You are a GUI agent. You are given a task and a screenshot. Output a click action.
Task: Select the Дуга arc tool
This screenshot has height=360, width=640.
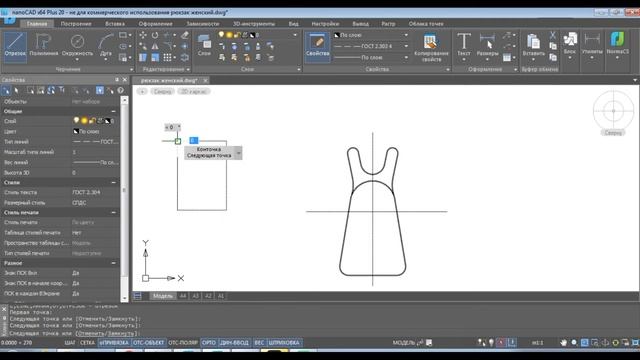[105, 46]
